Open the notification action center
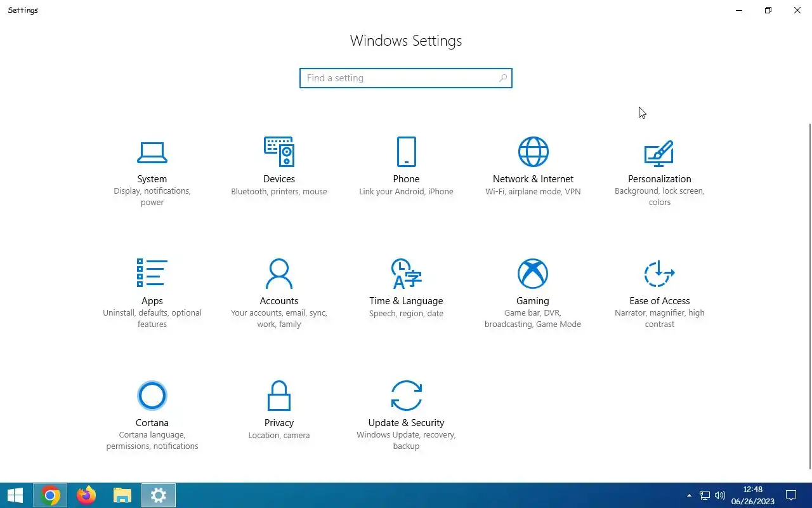This screenshot has height=508, width=812. 791,495
